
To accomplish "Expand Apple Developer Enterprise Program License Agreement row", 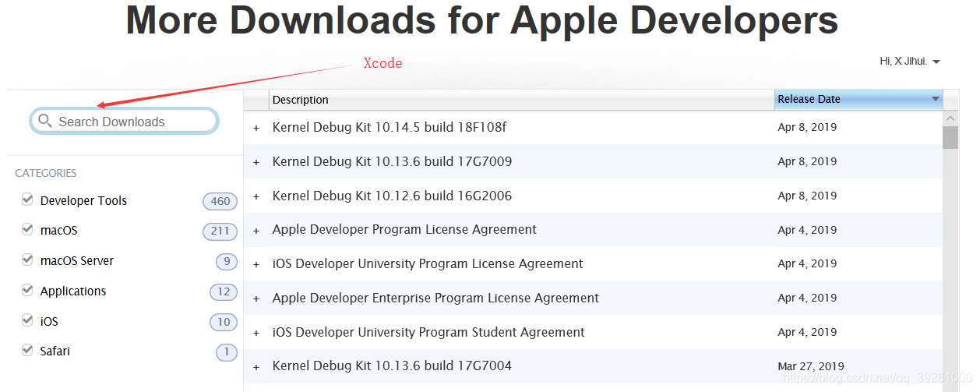I will (256, 298).
